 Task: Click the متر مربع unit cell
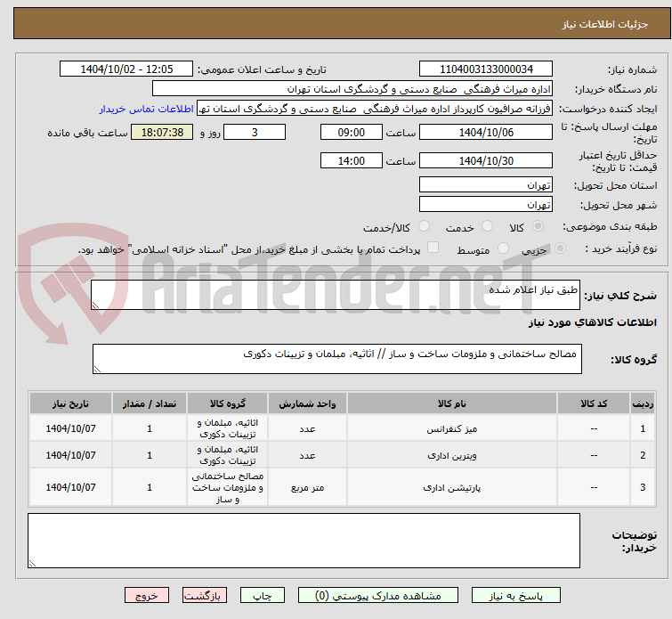coord(307,487)
